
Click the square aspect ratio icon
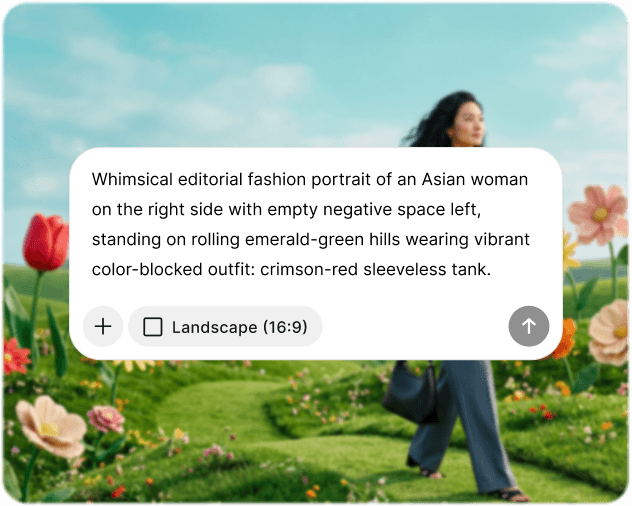tap(153, 327)
